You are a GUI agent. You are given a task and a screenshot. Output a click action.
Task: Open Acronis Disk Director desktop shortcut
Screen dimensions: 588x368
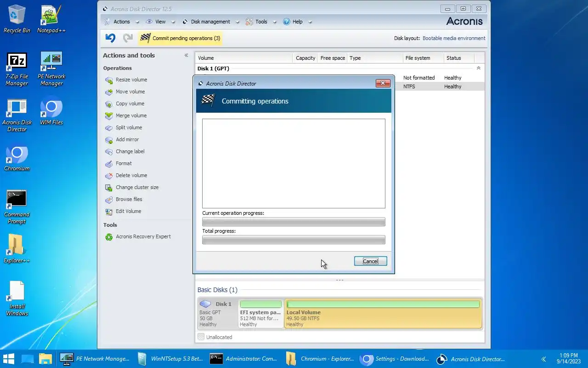[17, 115]
